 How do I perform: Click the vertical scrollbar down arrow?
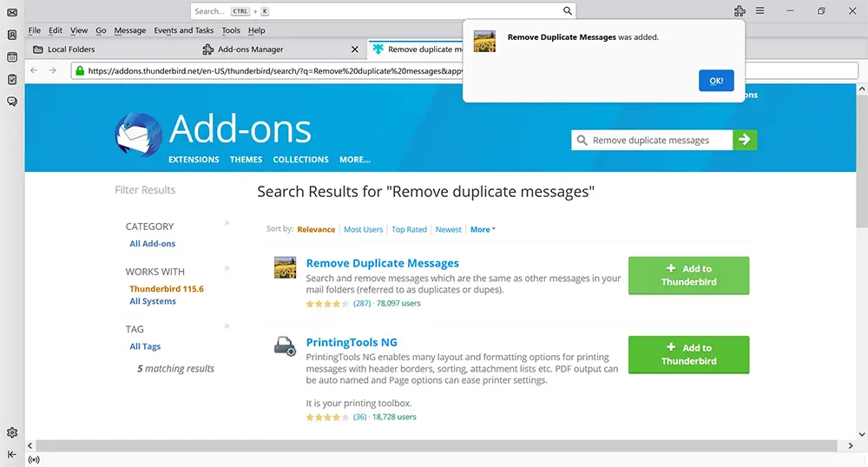[x=862, y=434]
